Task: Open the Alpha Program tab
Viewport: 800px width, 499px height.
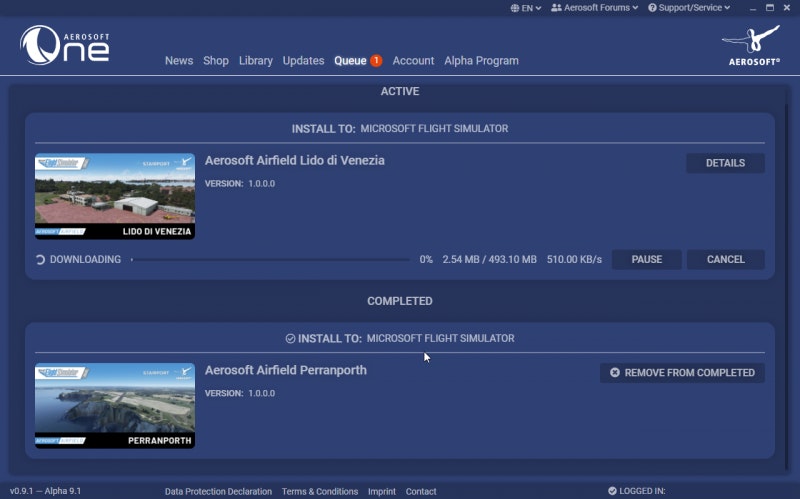Action: pyautogui.click(x=481, y=61)
